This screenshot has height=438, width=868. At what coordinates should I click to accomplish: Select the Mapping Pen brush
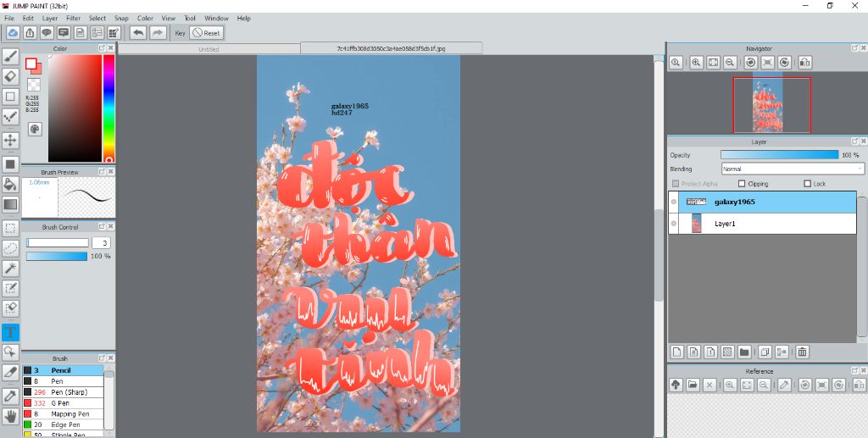(63, 413)
